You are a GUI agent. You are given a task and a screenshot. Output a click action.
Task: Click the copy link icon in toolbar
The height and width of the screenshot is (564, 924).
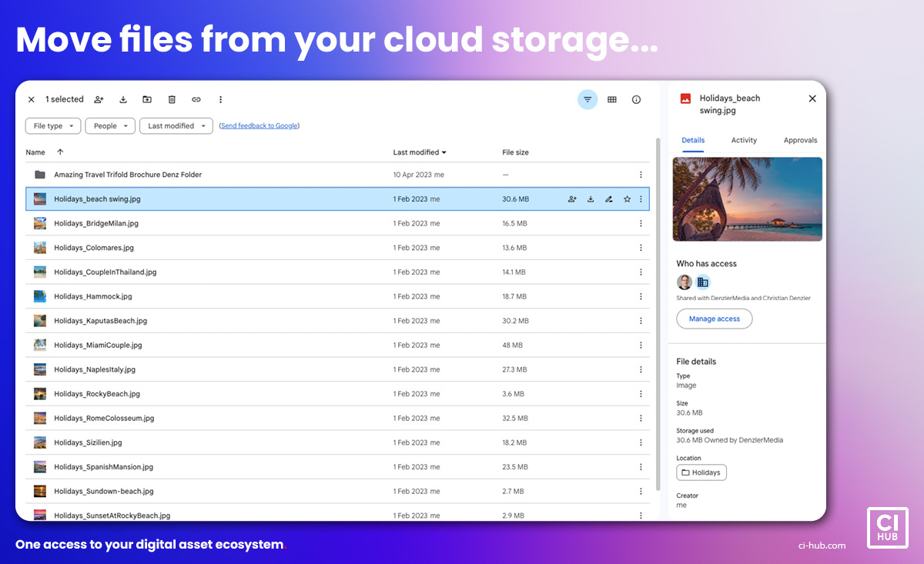[x=196, y=99]
